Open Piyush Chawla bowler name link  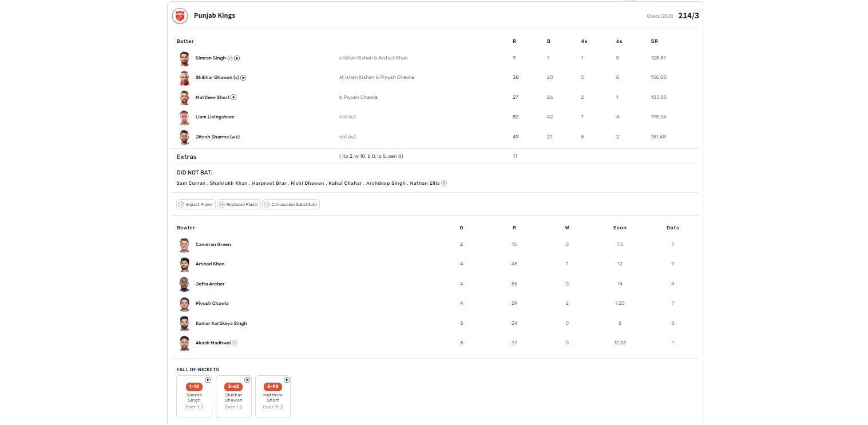click(212, 303)
